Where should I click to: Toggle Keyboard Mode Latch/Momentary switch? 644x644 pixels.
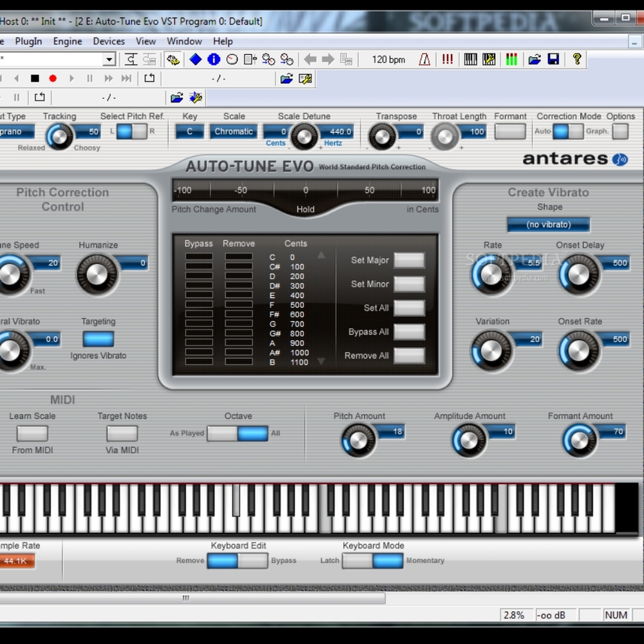click(372, 561)
